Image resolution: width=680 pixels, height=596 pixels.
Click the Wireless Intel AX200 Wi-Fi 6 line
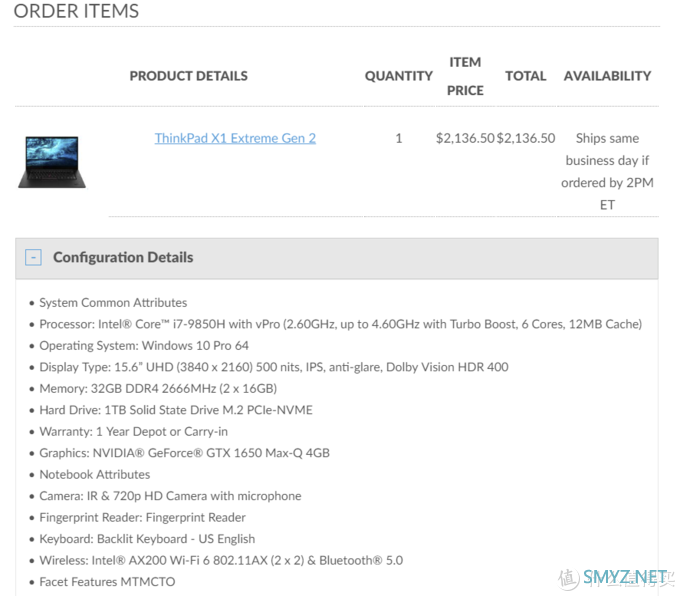point(221,560)
